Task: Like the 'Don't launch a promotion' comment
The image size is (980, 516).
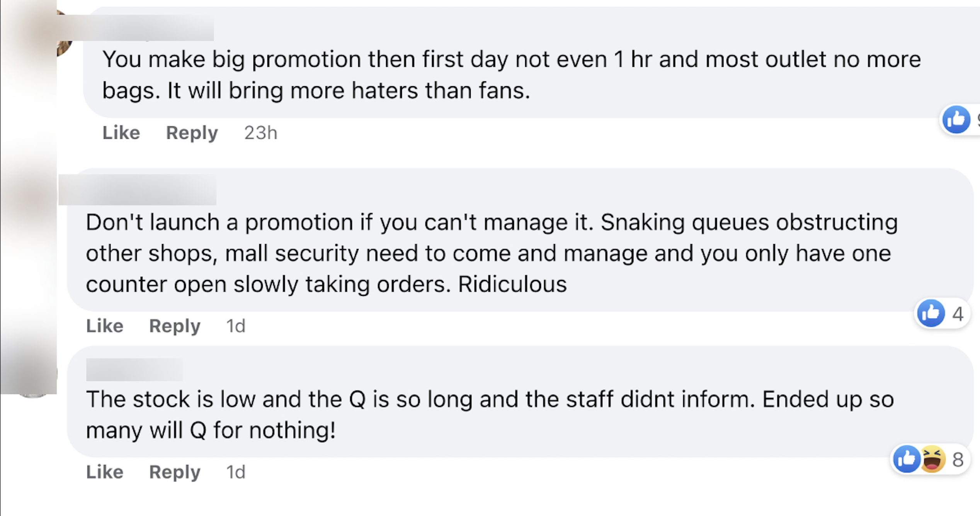Action: 105,326
